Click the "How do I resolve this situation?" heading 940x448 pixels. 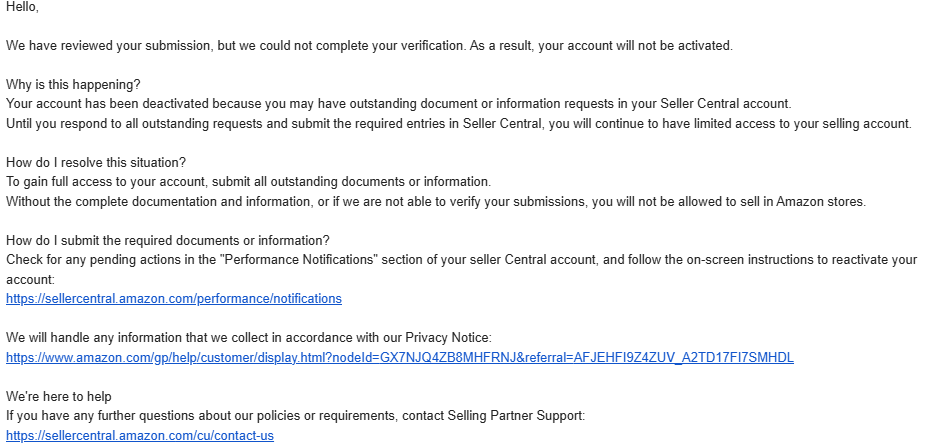96,163
